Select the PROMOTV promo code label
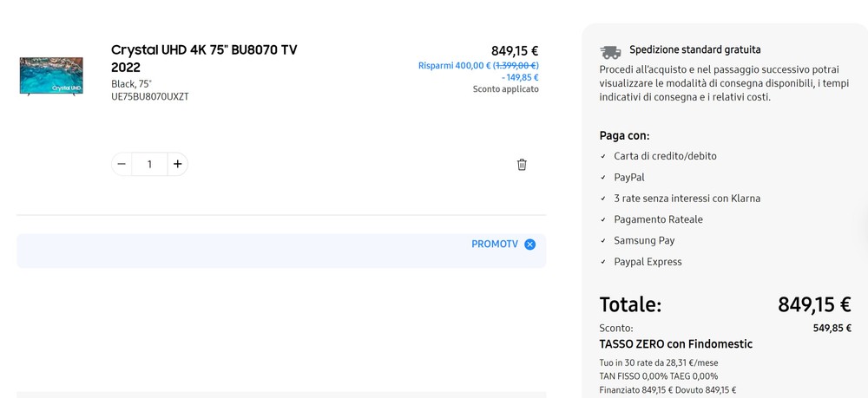Viewport: 868px width, 398px height. [495, 245]
